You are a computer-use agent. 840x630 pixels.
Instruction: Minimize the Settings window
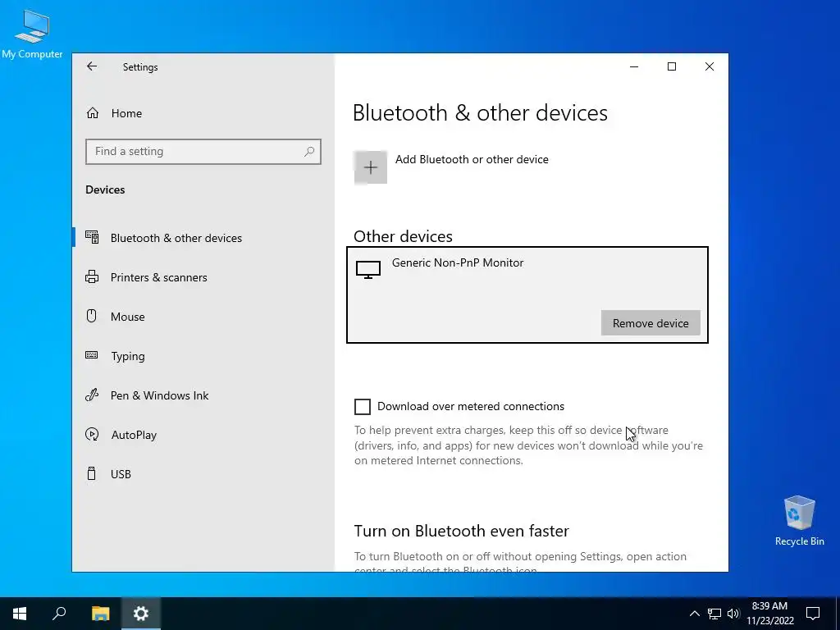coord(634,66)
